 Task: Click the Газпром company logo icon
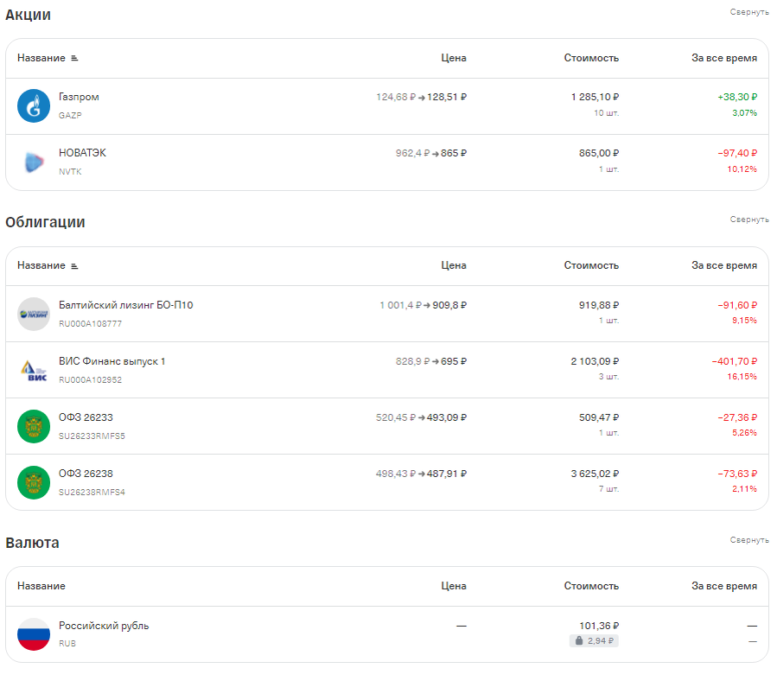point(34,105)
